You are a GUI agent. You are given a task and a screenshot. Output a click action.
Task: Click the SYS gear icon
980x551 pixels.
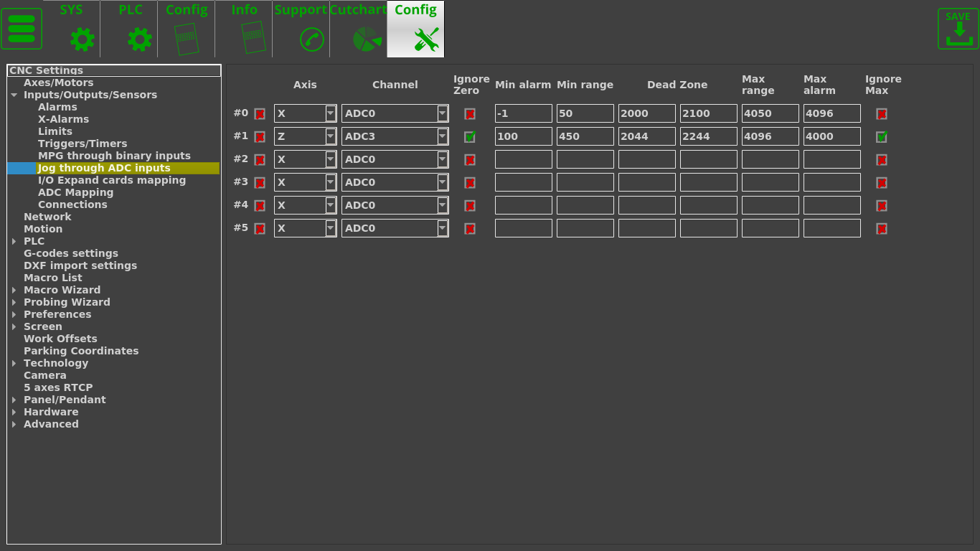[x=82, y=39]
